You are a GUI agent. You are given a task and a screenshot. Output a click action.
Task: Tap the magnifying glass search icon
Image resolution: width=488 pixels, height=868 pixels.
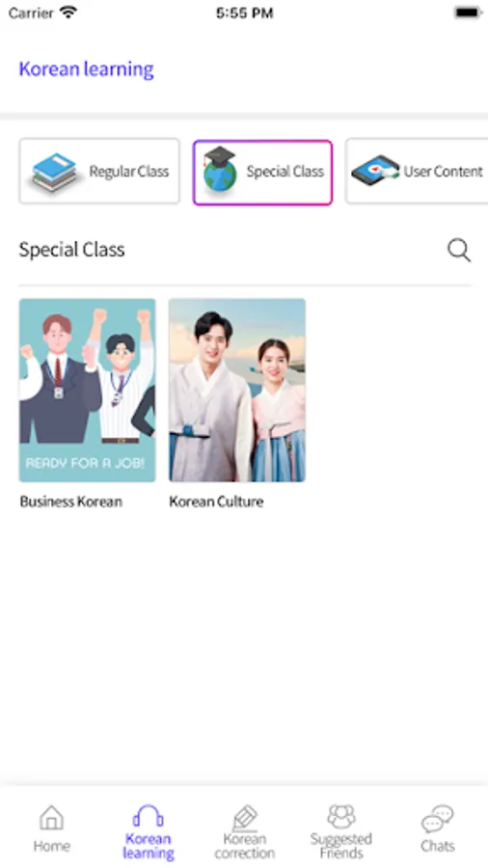(x=459, y=250)
